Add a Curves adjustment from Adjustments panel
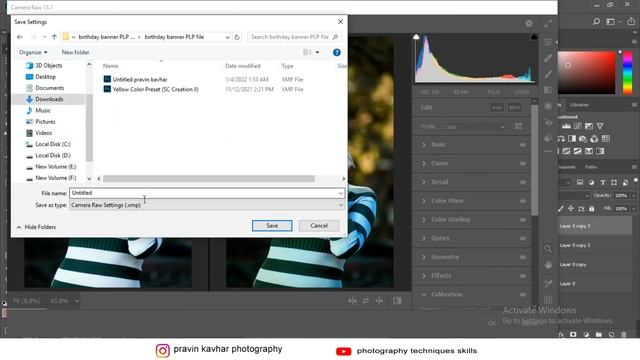This screenshot has height=360, width=640. [x=578, y=126]
